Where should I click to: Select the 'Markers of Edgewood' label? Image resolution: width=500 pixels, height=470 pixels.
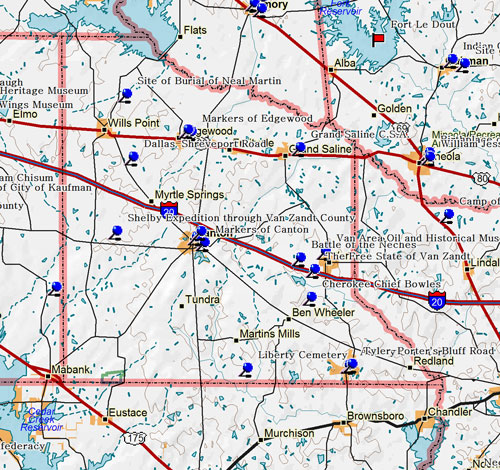point(257,118)
